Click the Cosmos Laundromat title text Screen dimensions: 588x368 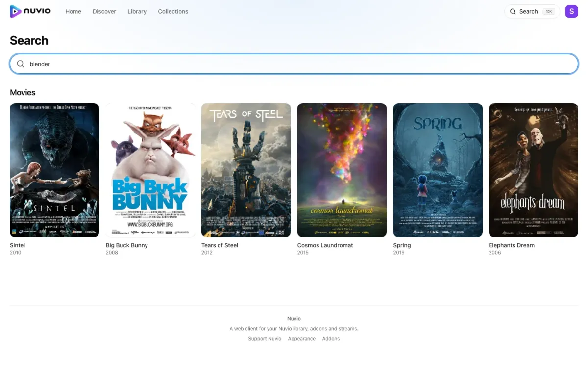(x=325, y=245)
